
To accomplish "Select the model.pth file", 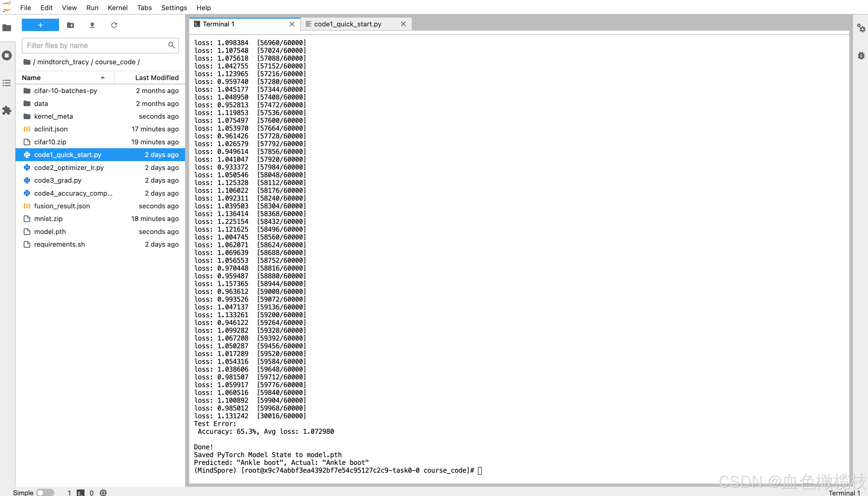I will pyautogui.click(x=50, y=232).
